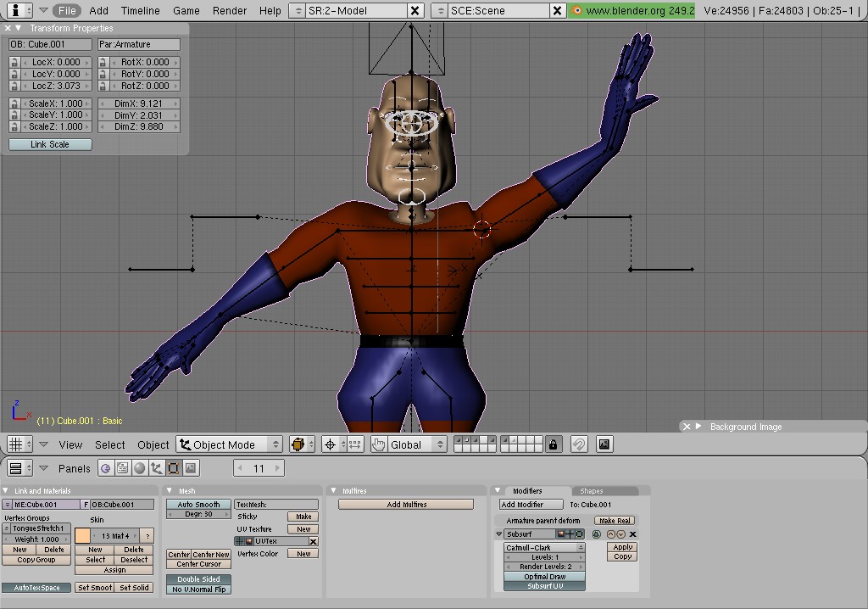Viewport: 868px width, 609px height.
Task: Open the 3D view Select menu
Action: coord(109,444)
